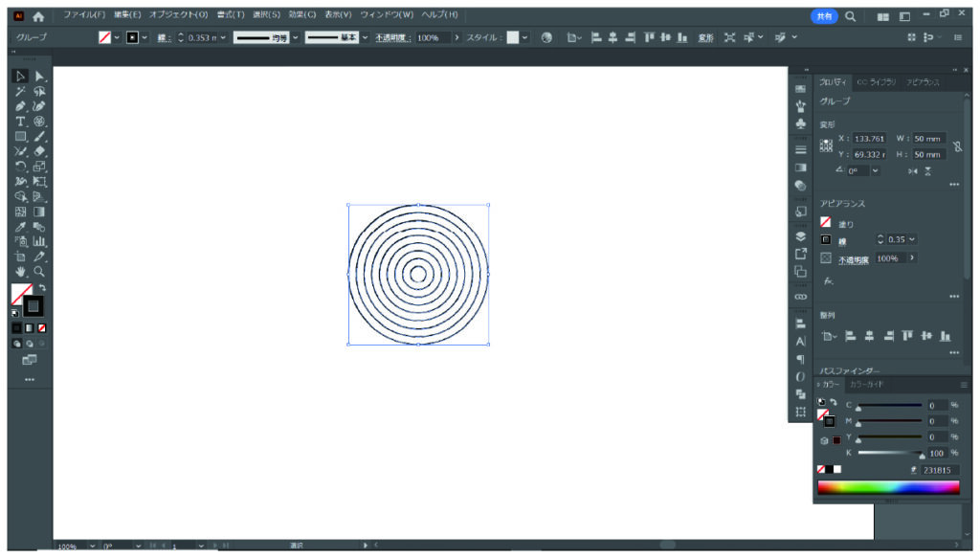Select the Eraser tool
This screenshot has height=558, width=980.
point(39,151)
